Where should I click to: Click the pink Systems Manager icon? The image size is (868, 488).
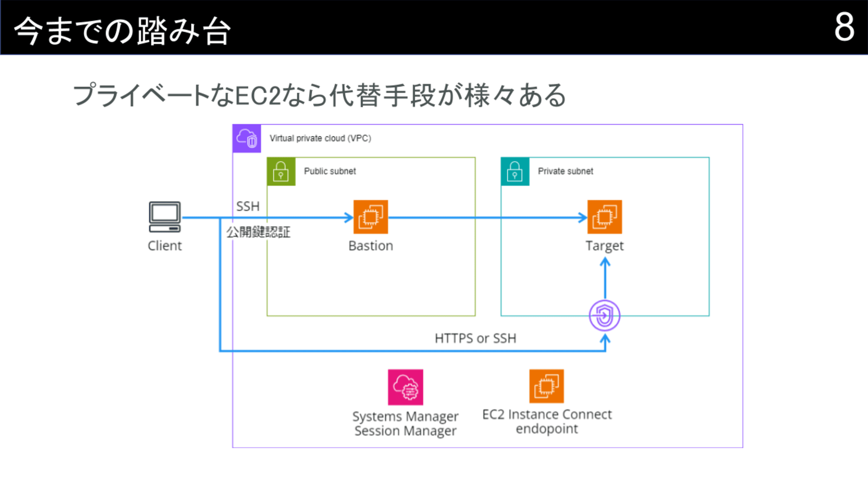click(x=405, y=387)
